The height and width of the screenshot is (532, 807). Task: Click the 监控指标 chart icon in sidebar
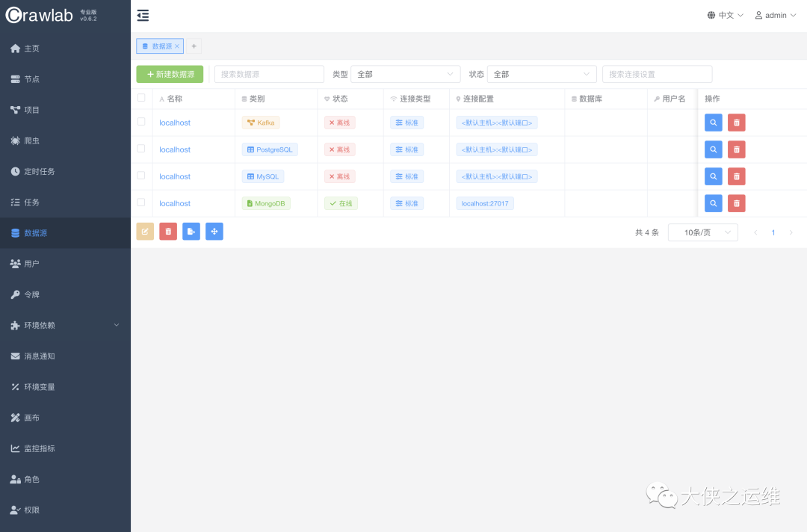[x=16, y=448]
